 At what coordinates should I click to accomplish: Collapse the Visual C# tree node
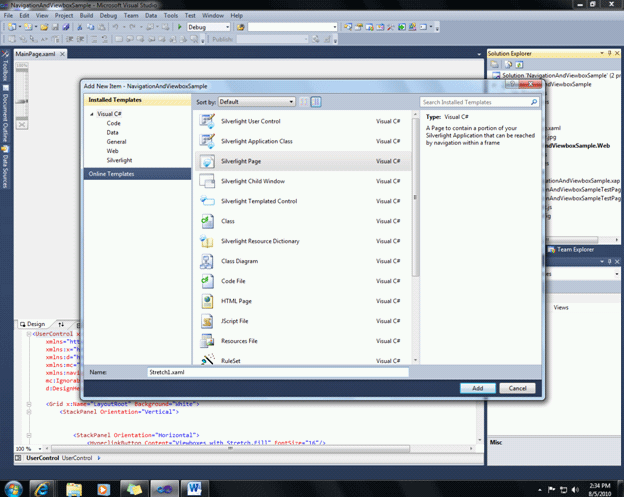pos(92,114)
